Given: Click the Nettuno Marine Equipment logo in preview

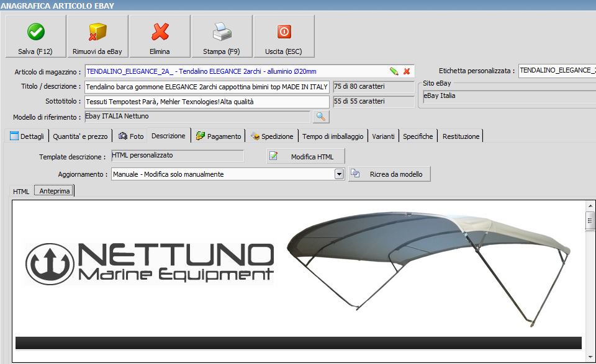Looking at the screenshot, I should [x=150, y=264].
